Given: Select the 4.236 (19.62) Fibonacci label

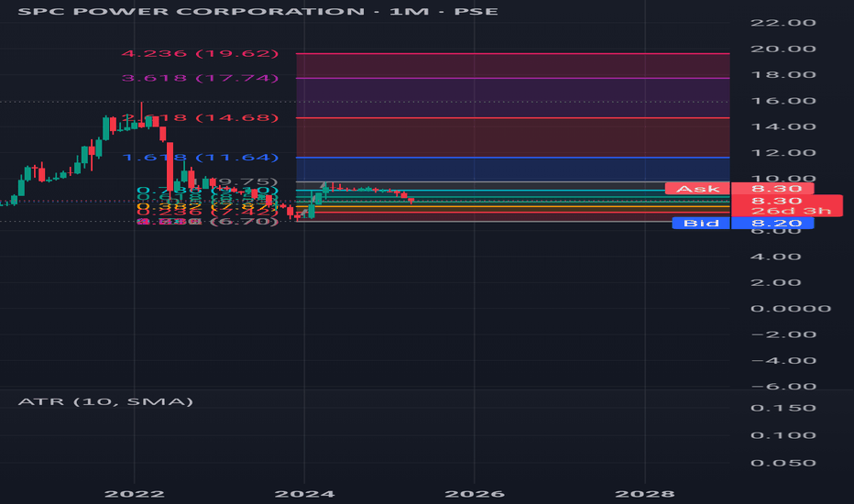Looking at the screenshot, I should click(x=200, y=53).
